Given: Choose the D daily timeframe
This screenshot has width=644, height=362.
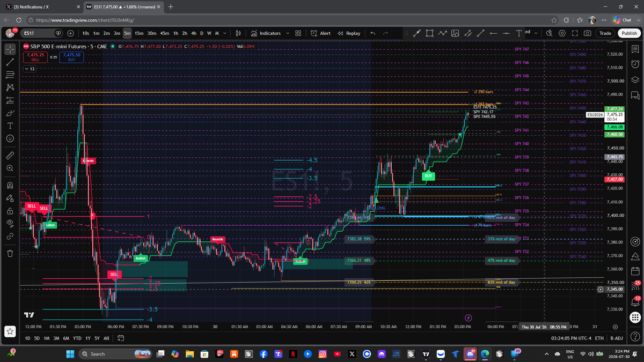Looking at the screenshot, I should pyautogui.click(x=202, y=33).
